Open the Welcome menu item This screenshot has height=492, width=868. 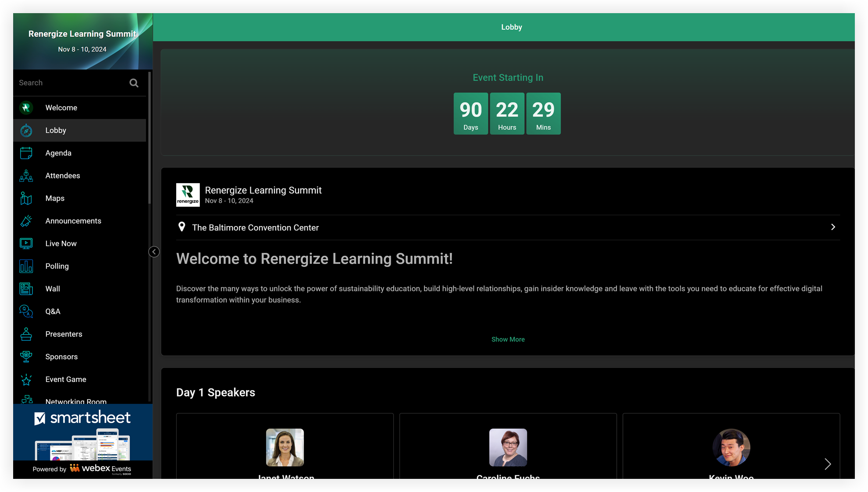(x=80, y=108)
